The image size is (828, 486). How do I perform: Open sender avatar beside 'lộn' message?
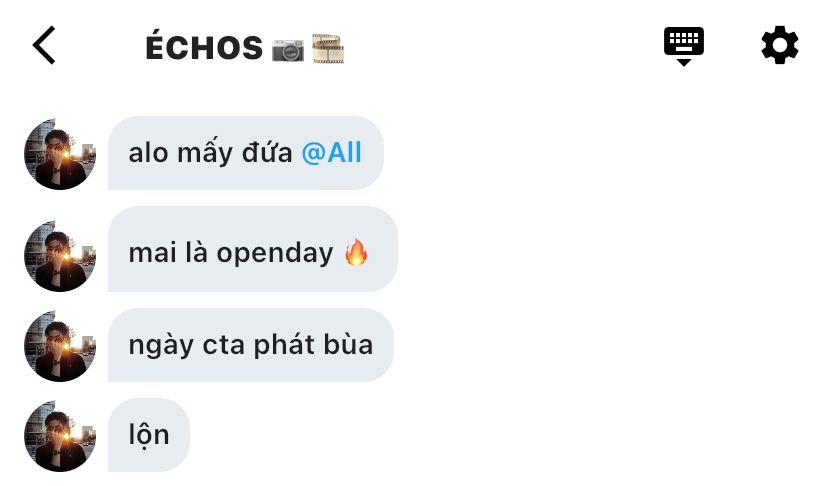tap(60, 436)
